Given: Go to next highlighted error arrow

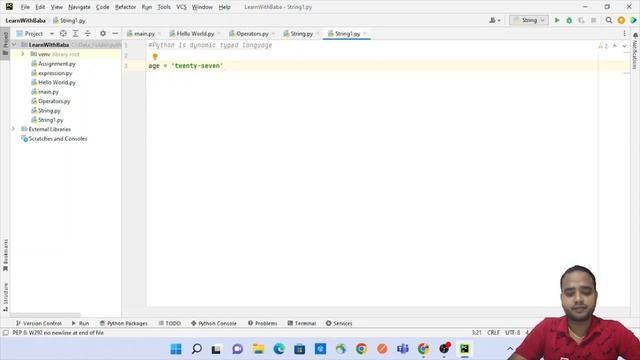Looking at the screenshot, I should [x=624, y=46].
